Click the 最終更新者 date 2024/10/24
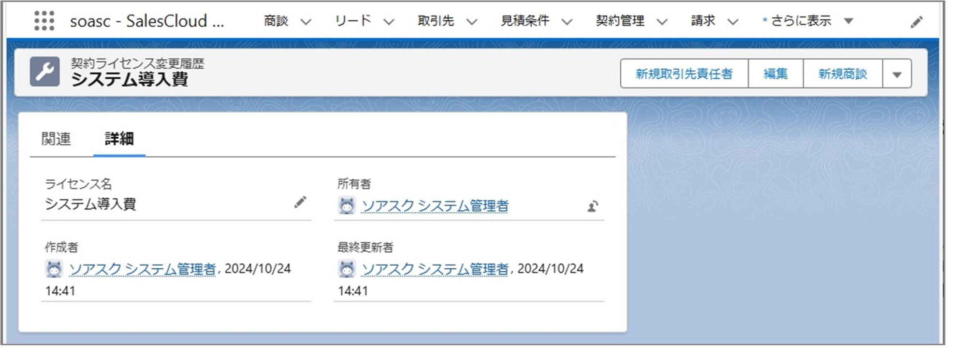 551,269
